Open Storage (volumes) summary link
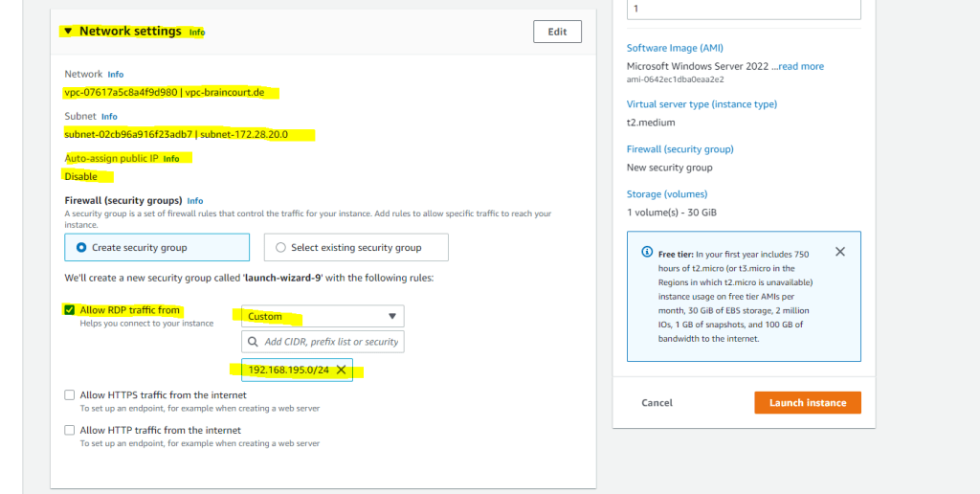Image resolution: width=980 pixels, height=494 pixels. click(x=667, y=194)
